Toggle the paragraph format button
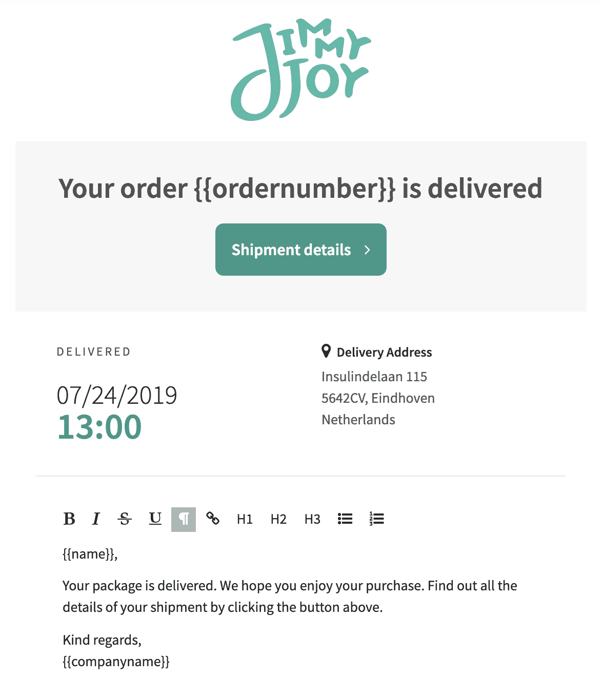The height and width of the screenshot is (700, 603). (184, 519)
